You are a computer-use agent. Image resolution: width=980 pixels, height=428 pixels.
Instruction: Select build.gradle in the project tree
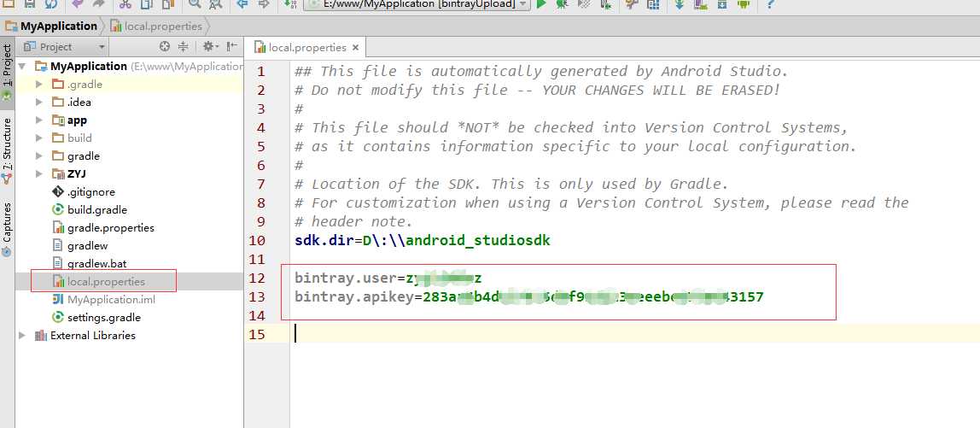(x=96, y=209)
